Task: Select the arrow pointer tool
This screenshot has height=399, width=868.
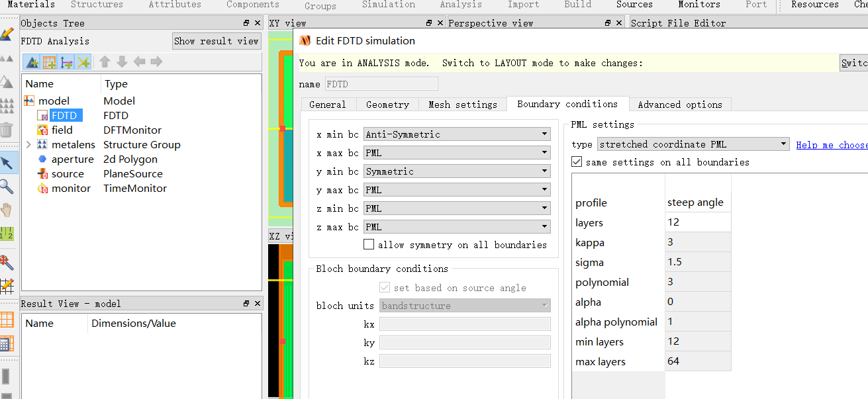Action: [7, 163]
